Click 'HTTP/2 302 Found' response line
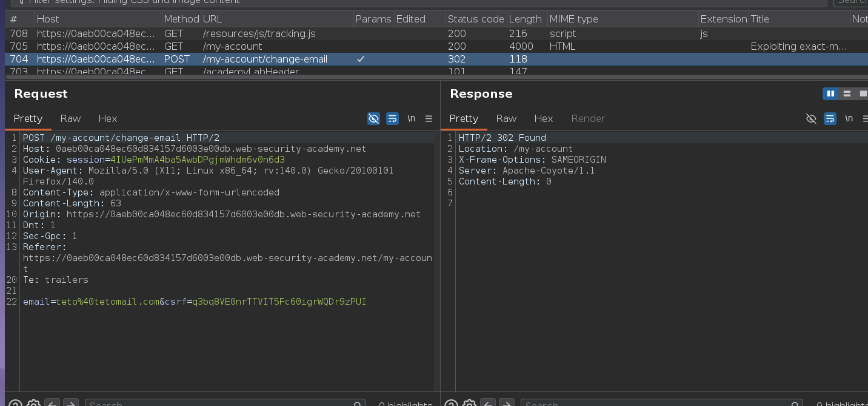The height and width of the screenshot is (406, 868). click(x=502, y=138)
